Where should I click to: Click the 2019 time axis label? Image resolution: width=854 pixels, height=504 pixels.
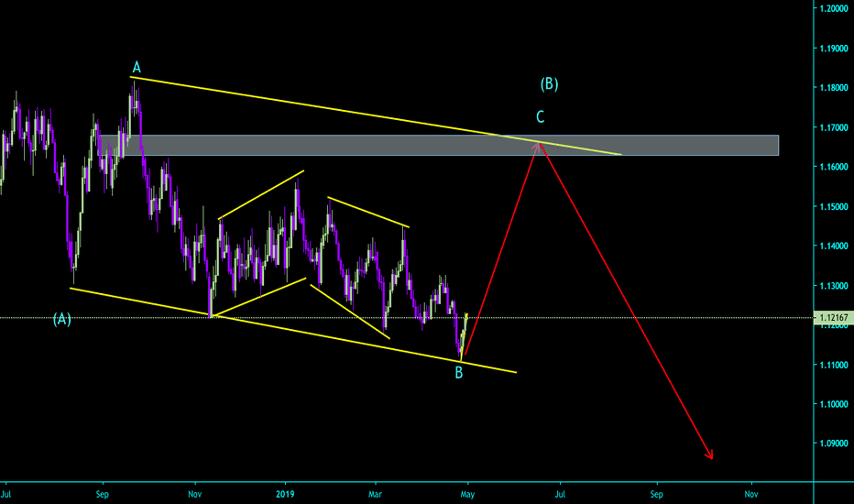(285, 494)
